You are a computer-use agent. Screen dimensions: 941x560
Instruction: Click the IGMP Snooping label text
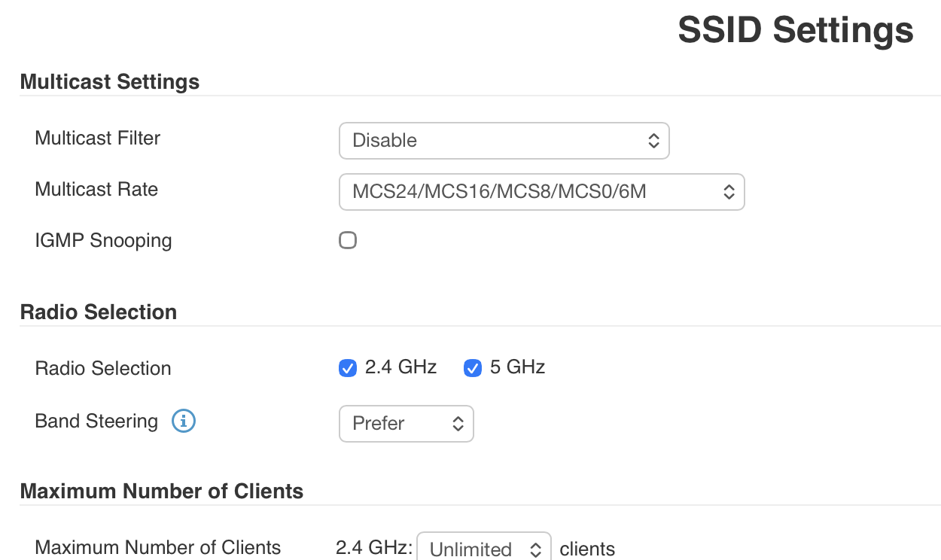(103, 241)
